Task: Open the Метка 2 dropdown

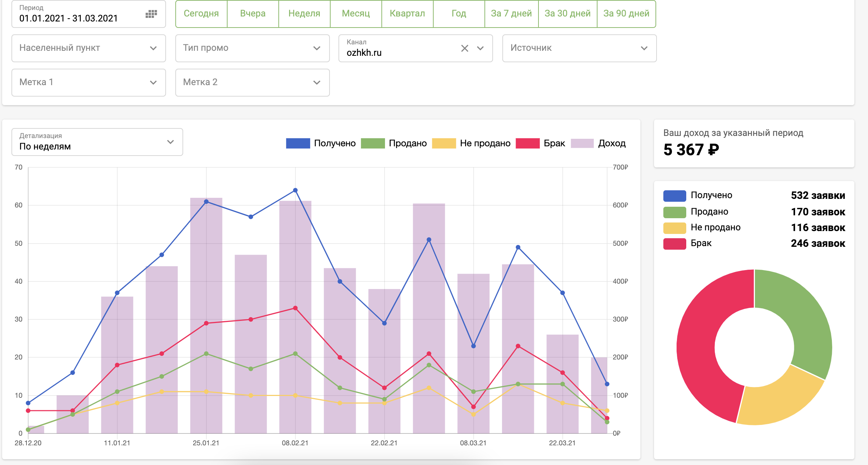Action: tap(252, 83)
